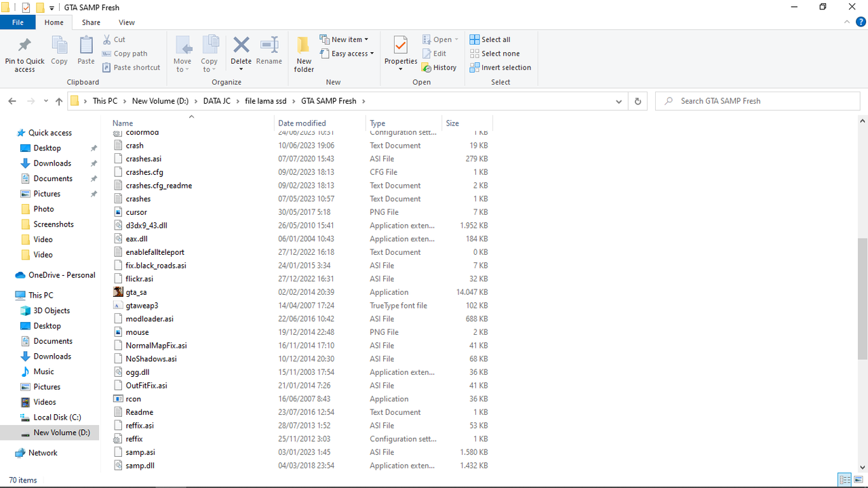Refresh the current folder

[x=637, y=102]
